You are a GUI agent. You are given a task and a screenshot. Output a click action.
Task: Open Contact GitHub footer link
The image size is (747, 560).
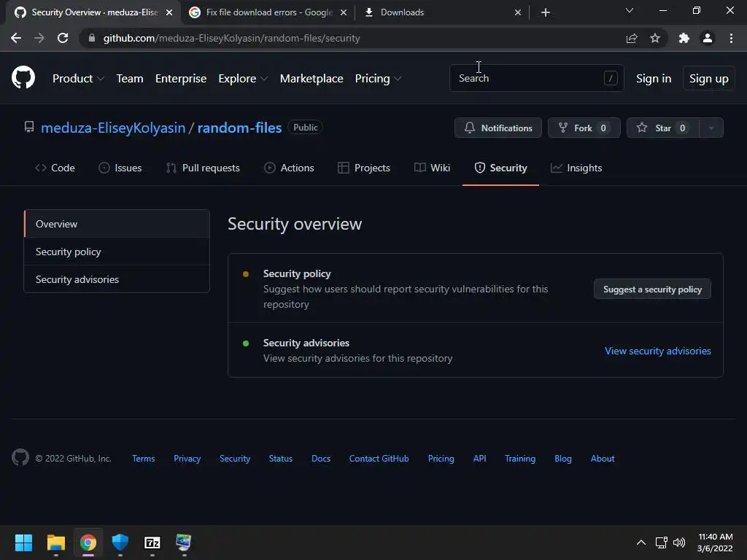(379, 458)
